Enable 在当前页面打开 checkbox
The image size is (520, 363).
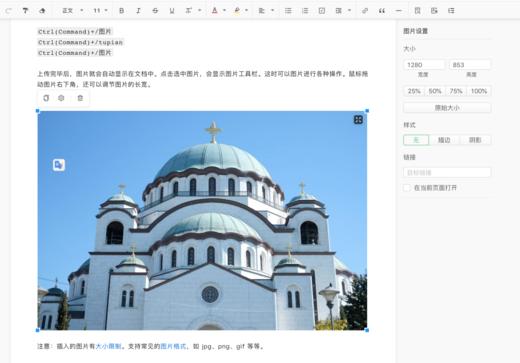(x=407, y=188)
